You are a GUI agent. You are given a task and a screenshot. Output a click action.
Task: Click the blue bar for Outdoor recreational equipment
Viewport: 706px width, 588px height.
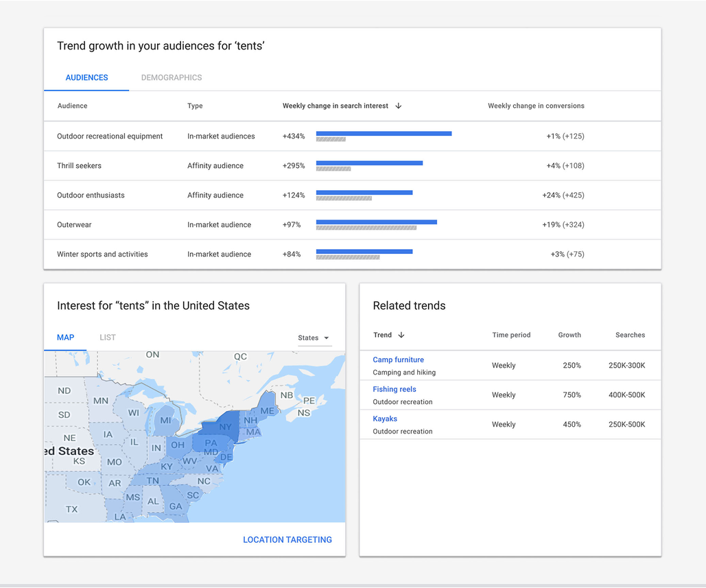click(x=384, y=133)
